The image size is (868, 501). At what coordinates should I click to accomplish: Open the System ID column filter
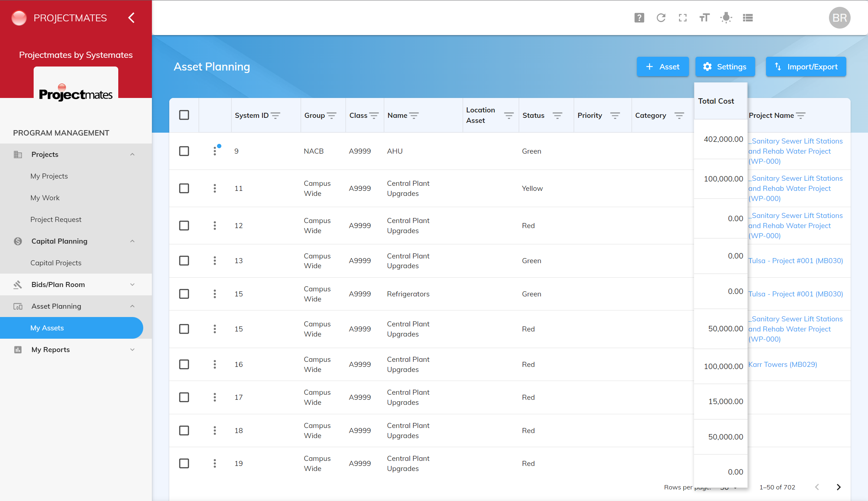pos(276,116)
